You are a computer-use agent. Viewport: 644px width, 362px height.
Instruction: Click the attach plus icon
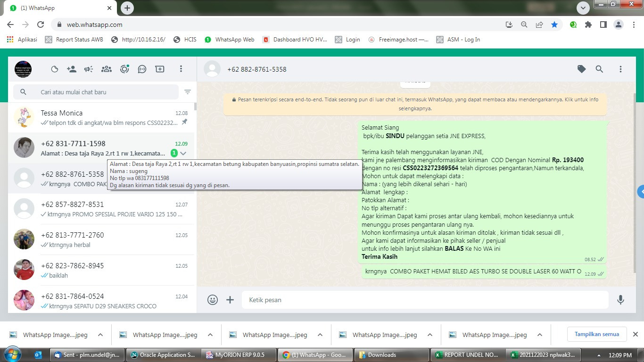pos(230,300)
